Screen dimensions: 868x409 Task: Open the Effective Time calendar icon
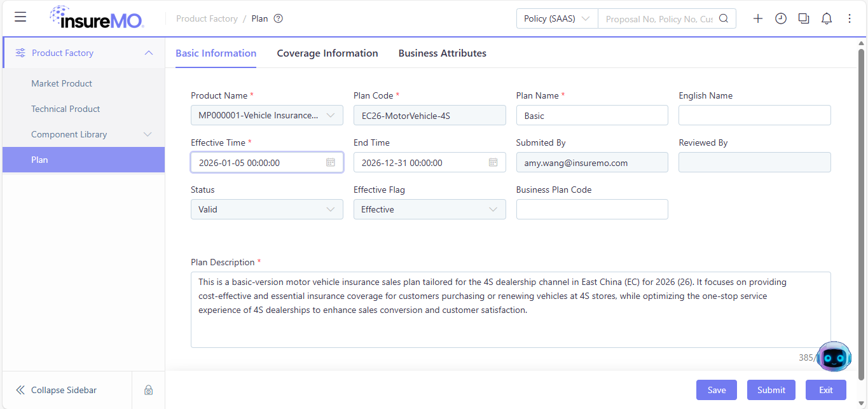(x=331, y=162)
